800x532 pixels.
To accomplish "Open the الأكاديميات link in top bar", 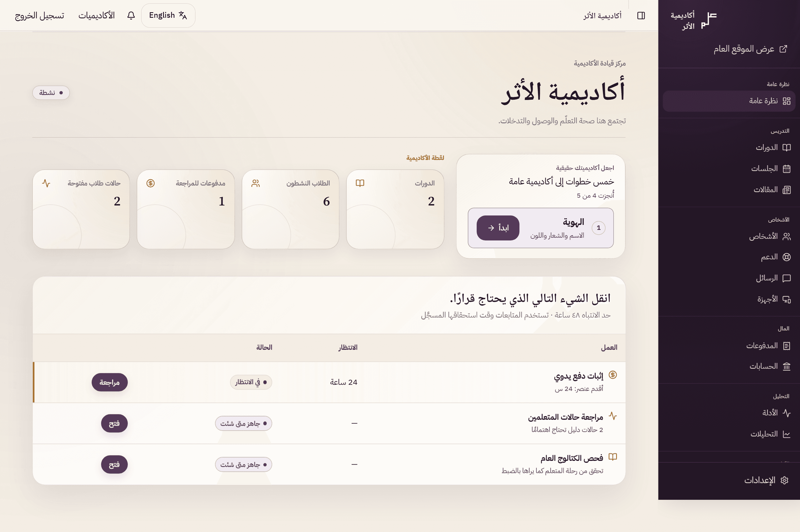I will coord(96,16).
